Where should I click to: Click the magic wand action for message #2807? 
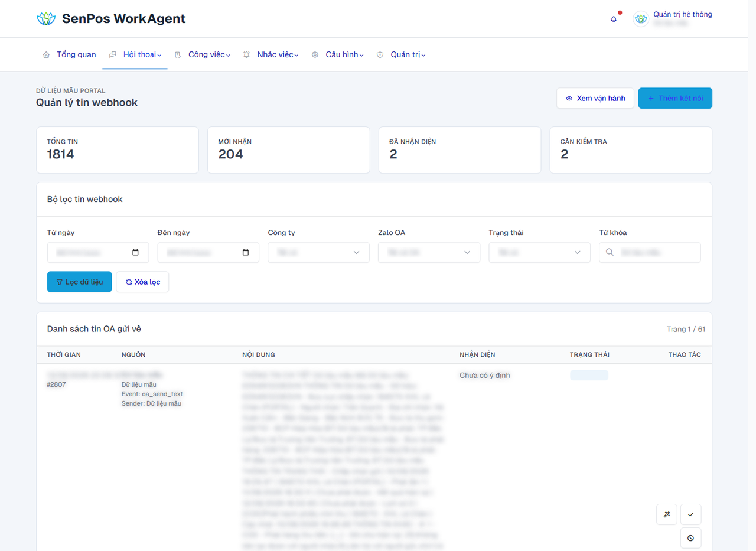pyautogui.click(x=667, y=514)
